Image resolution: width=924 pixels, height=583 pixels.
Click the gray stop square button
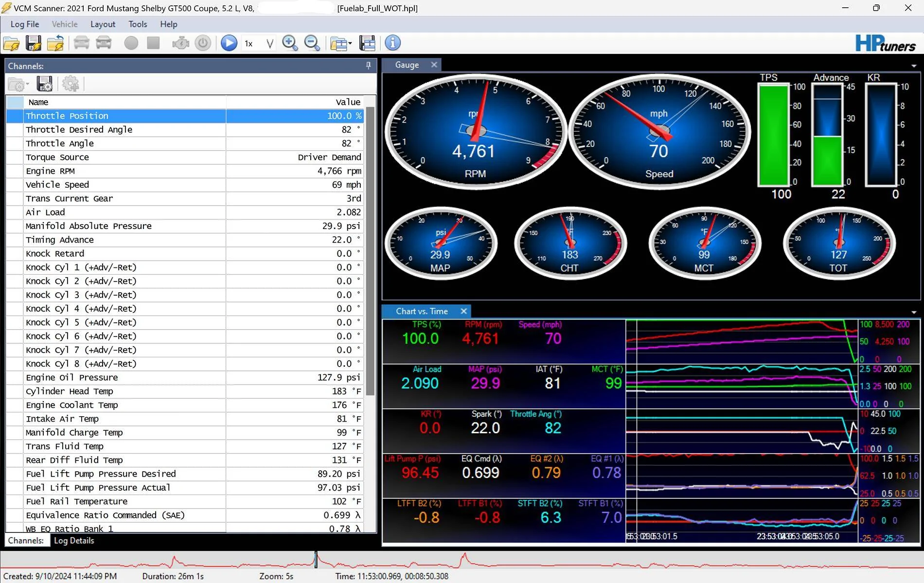pos(153,43)
